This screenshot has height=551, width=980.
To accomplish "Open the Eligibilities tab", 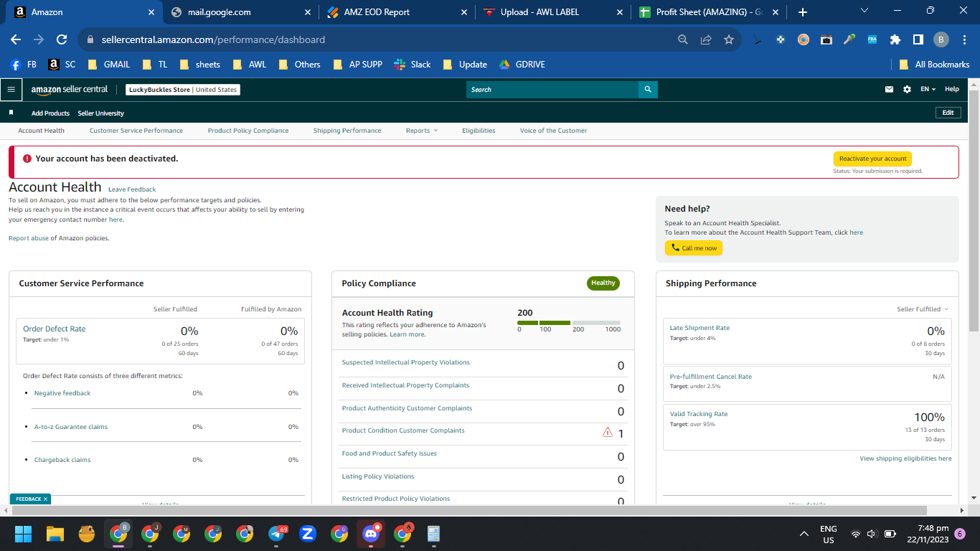I will (x=479, y=131).
